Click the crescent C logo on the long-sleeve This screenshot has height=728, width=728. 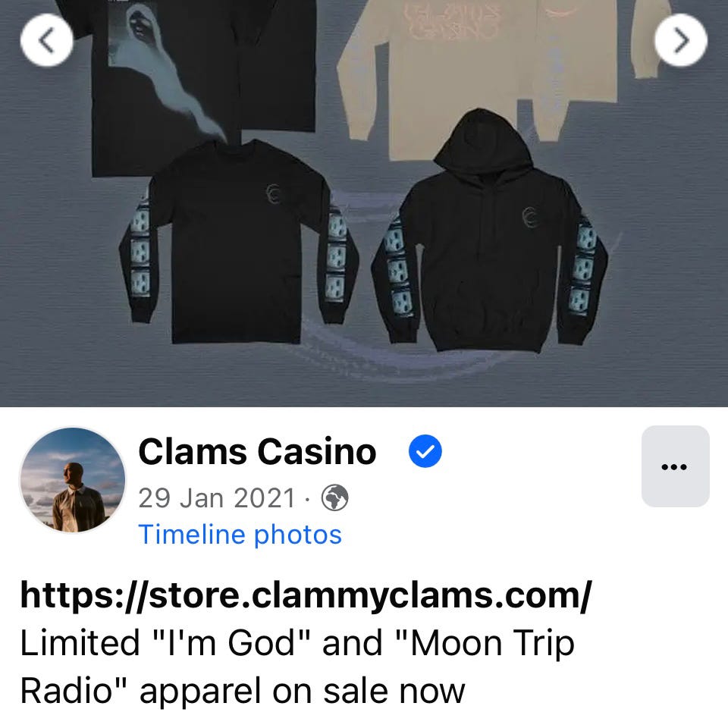coord(275,194)
